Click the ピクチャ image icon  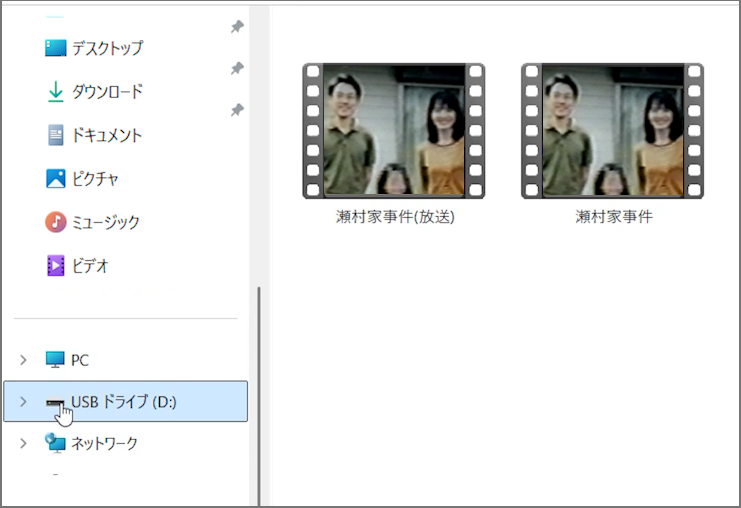[x=55, y=179]
